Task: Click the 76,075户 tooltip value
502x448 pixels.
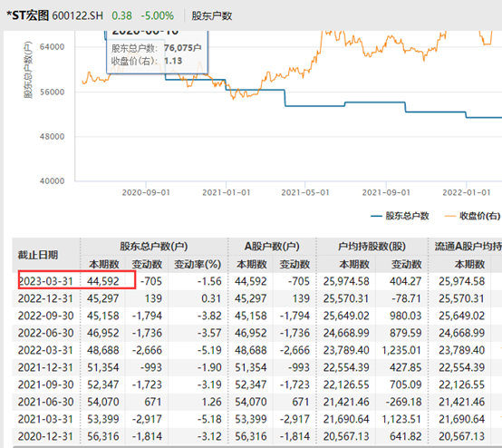Action: 182,48
